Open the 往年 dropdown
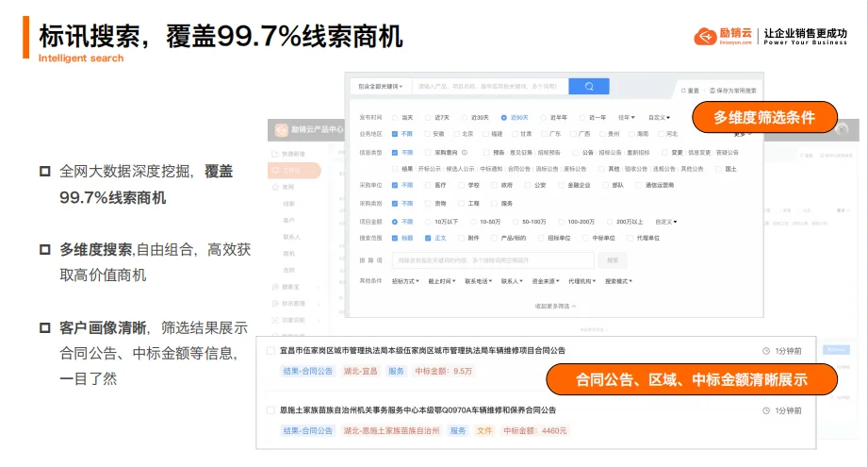Screen dimensions: 868x467 (x=627, y=117)
